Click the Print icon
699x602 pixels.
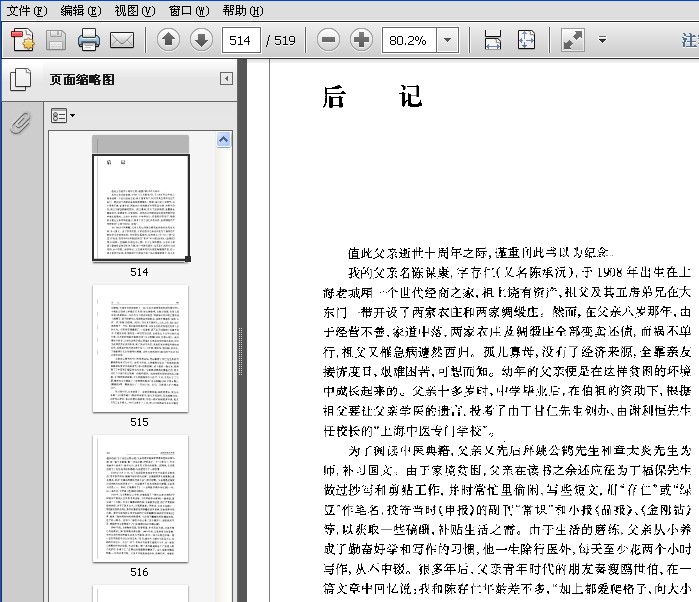(x=89, y=40)
